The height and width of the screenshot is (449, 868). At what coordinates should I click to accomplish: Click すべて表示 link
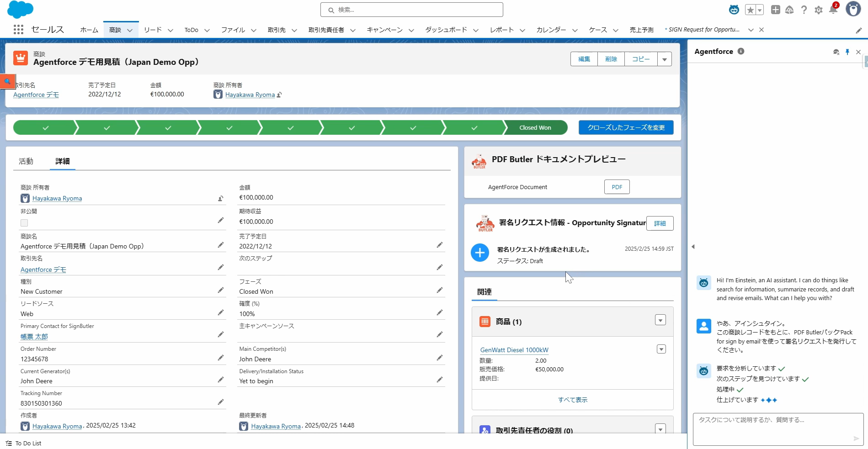573,400
